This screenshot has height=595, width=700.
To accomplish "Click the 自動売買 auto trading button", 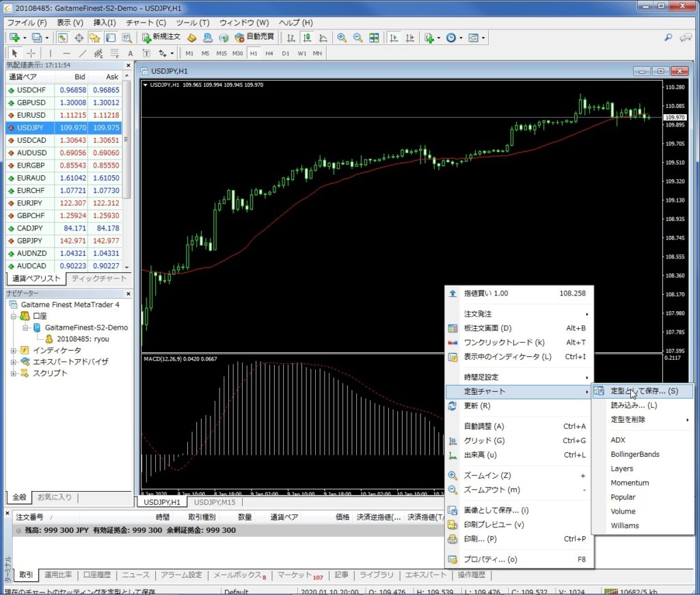I will coord(254,37).
